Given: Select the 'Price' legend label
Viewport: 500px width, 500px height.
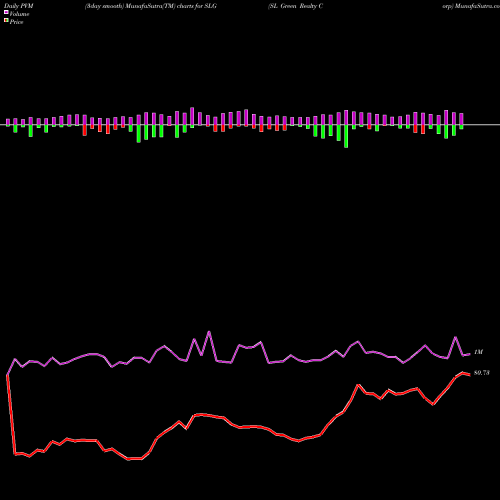Looking at the screenshot, I should pyautogui.click(x=16, y=22).
